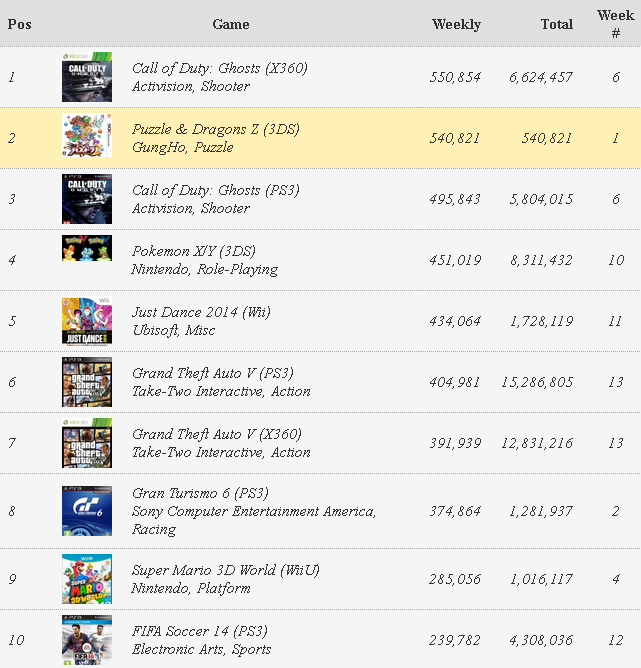
Task: Open Super Mario 3D World cover thumbnail
Action: (87, 579)
